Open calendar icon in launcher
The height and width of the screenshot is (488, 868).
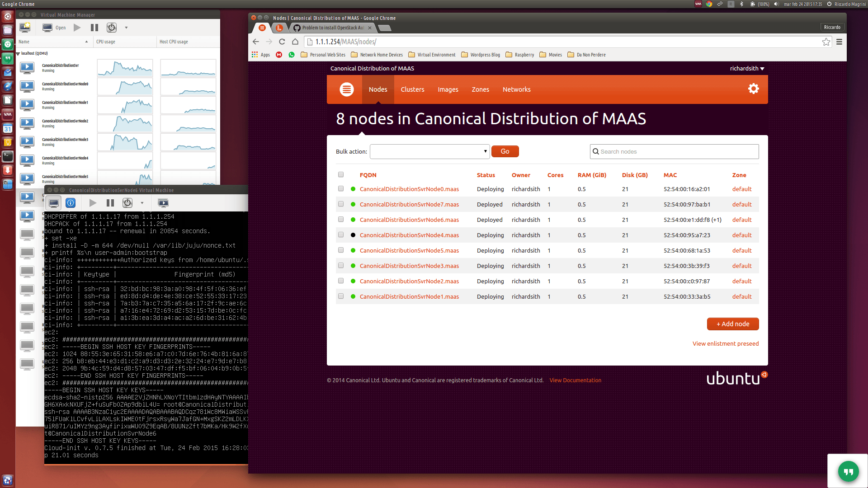click(8, 128)
